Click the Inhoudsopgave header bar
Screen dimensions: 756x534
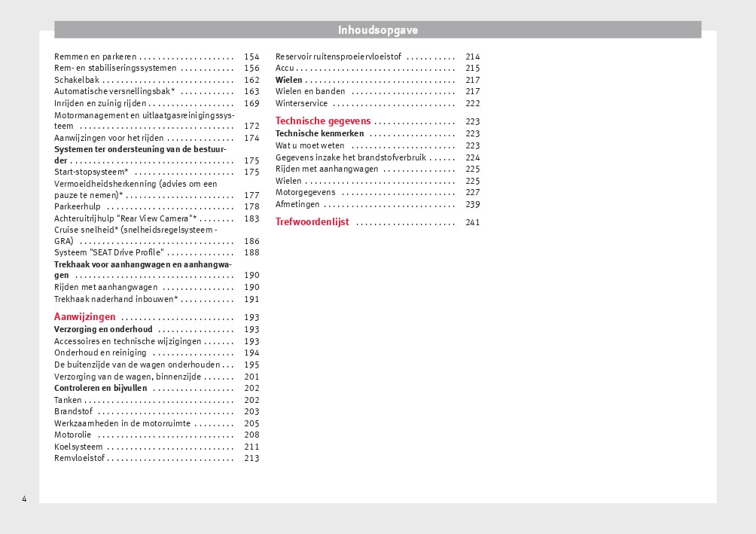point(377,30)
